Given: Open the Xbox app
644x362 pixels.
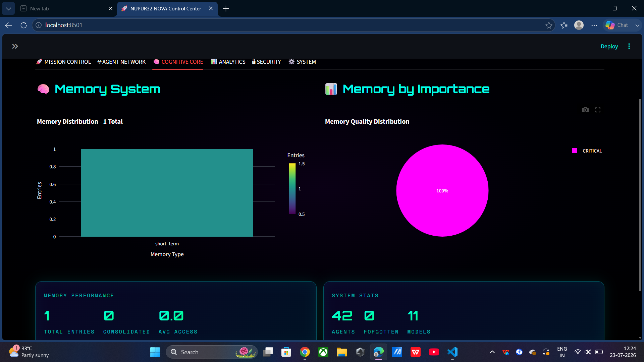Looking at the screenshot, I should point(323,352).
